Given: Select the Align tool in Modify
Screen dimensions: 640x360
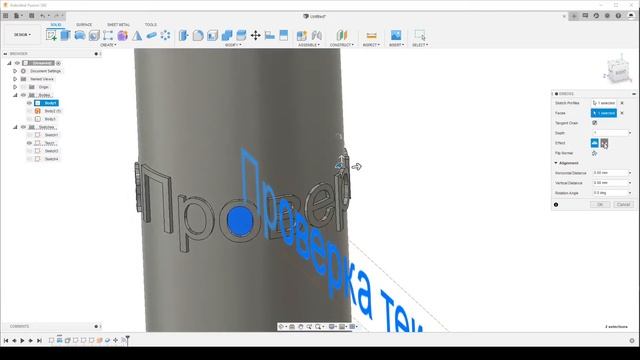Looking at the screenshot, I should [269, 36].
